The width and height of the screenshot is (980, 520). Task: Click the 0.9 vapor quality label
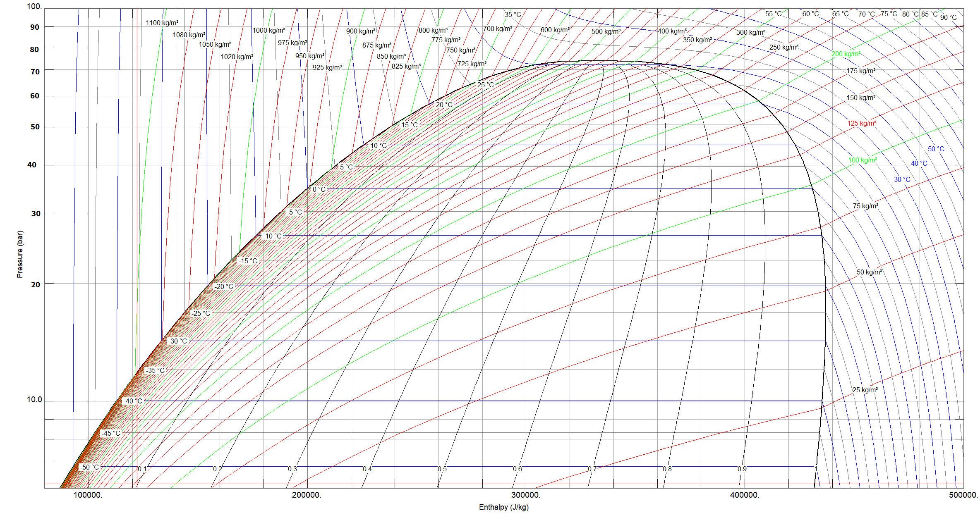pyautogui.click(x=742, y=469)
